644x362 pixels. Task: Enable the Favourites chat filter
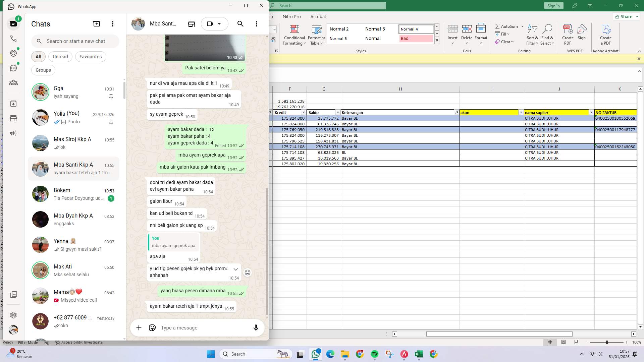90,57
